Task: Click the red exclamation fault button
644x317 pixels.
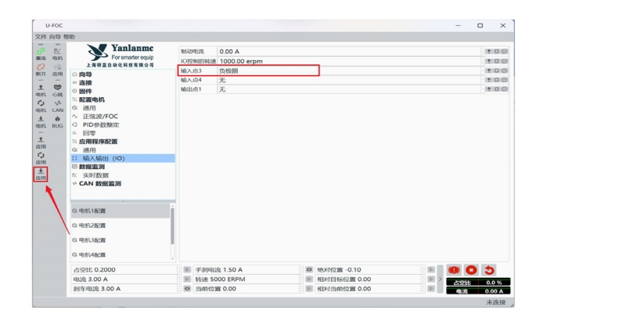Action: [454, 270]
